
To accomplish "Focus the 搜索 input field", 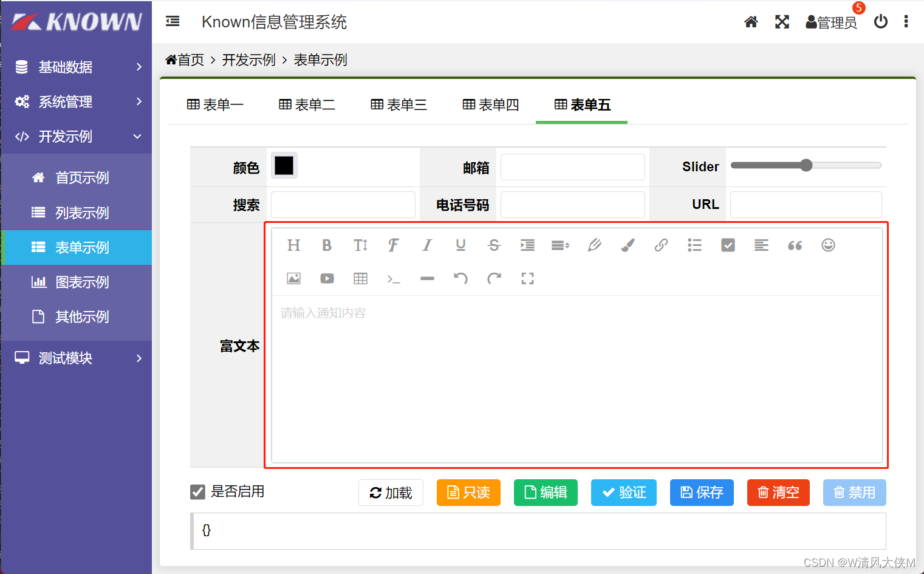I will pyautogui.click(x=343, y=205).
